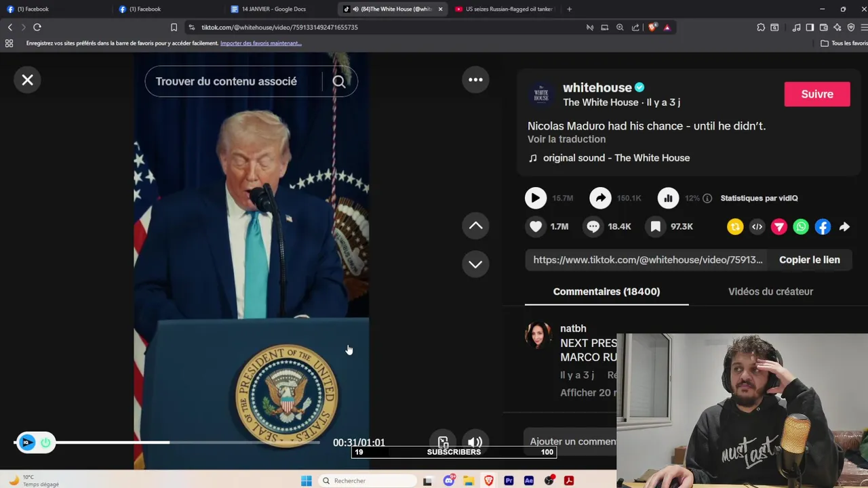Seek on the video progress bar

166,443
